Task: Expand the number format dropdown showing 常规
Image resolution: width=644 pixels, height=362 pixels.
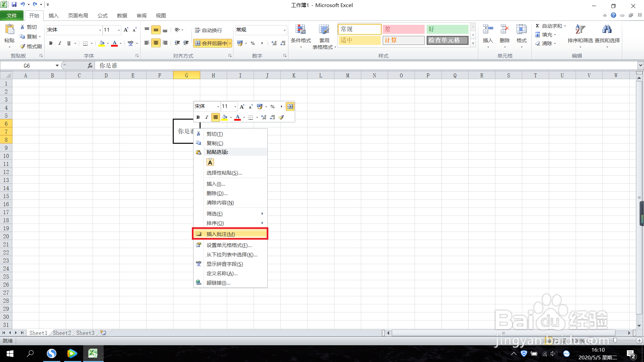Action: coord(284,30)
